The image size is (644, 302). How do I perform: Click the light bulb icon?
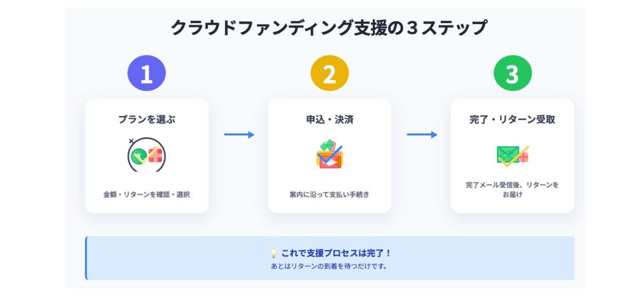pos(274,253)
